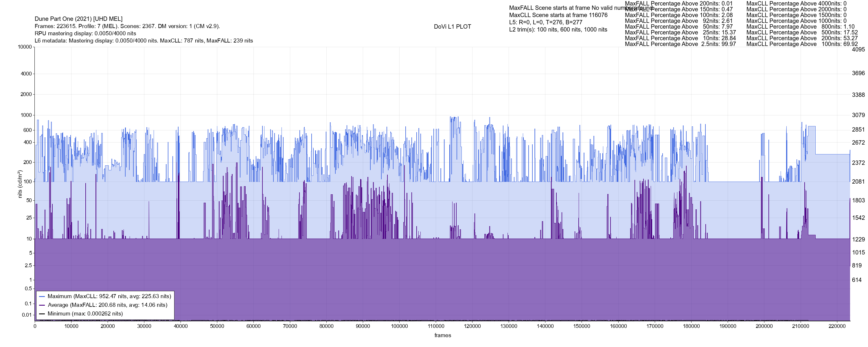Select the Minimum max 0.000262 nits legend entry
Screen dimensions: 868x347
tap(85, 314)
